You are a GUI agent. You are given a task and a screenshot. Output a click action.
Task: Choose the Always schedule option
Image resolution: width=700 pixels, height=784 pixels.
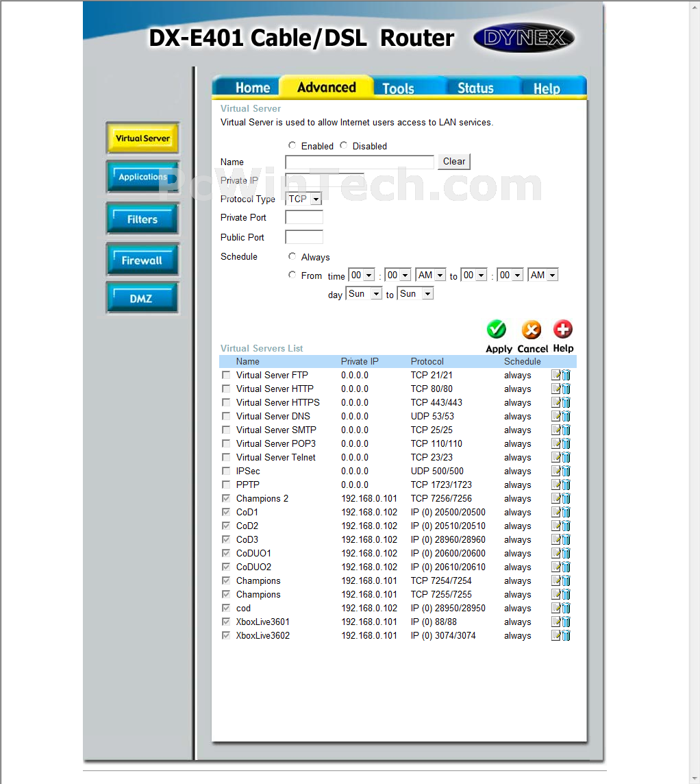(292, 256)
